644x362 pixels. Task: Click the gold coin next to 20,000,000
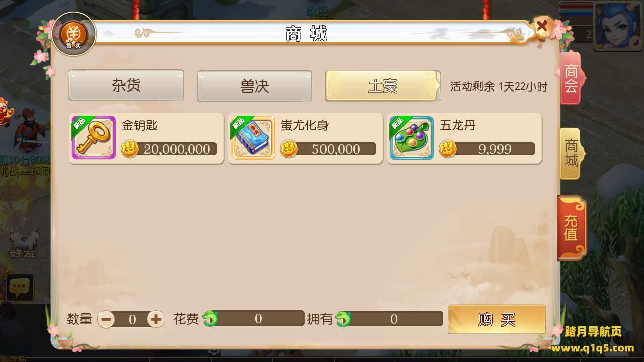pos(130,149)
